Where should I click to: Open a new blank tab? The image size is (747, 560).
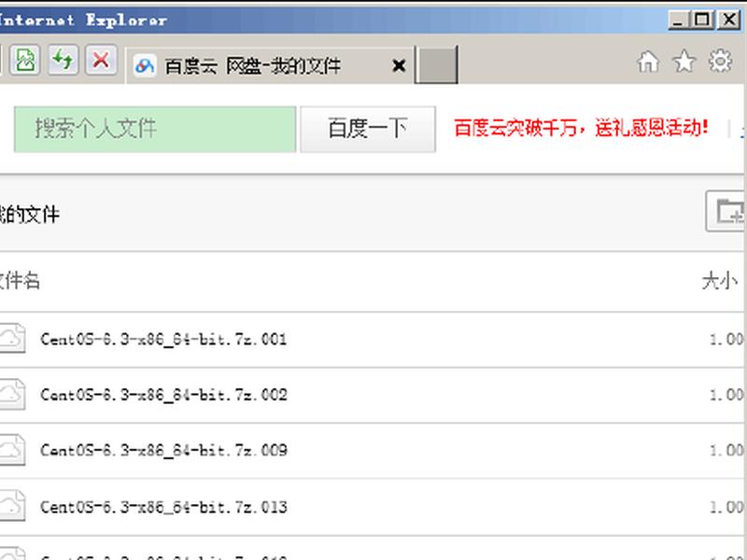[x=436, y=64]
